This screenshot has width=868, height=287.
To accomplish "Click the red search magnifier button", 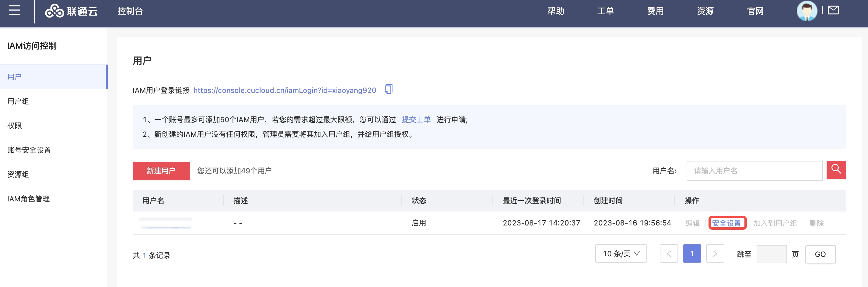I will (x=836, y=170).
